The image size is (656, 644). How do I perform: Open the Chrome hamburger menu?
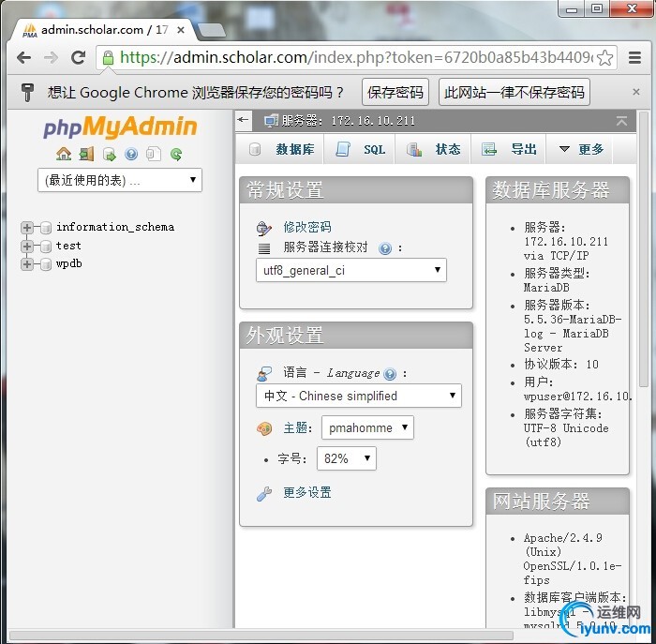tap(634, 58)
